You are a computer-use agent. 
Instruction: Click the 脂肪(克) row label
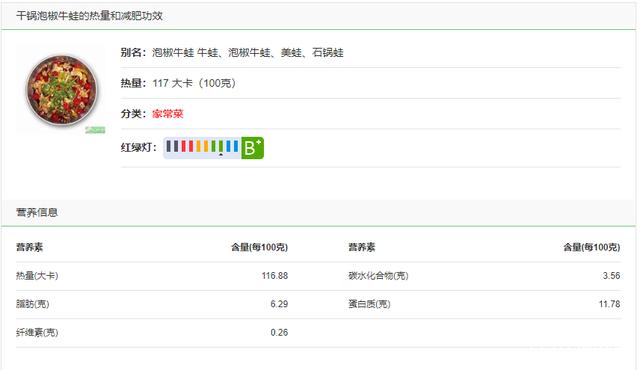(33, 304)
